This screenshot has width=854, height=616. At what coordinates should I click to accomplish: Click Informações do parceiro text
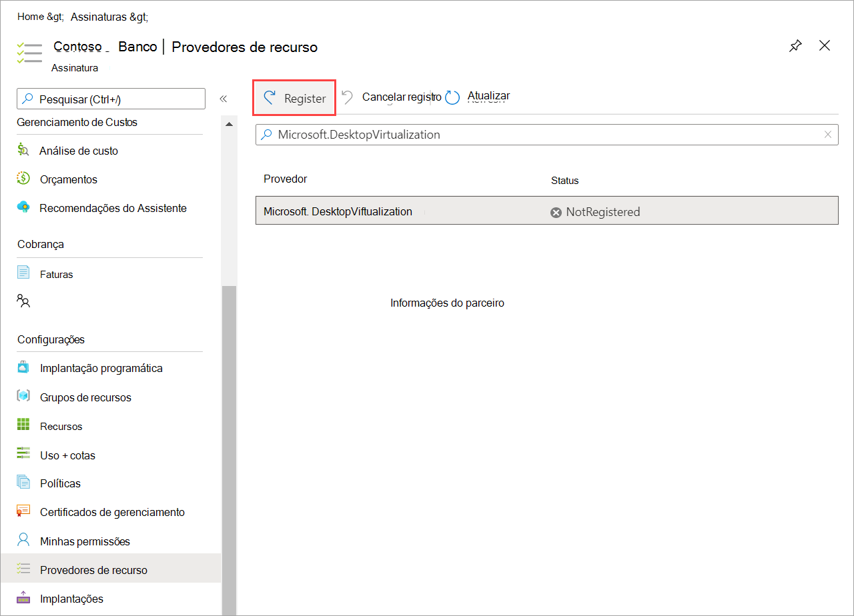tap(447, 303)
